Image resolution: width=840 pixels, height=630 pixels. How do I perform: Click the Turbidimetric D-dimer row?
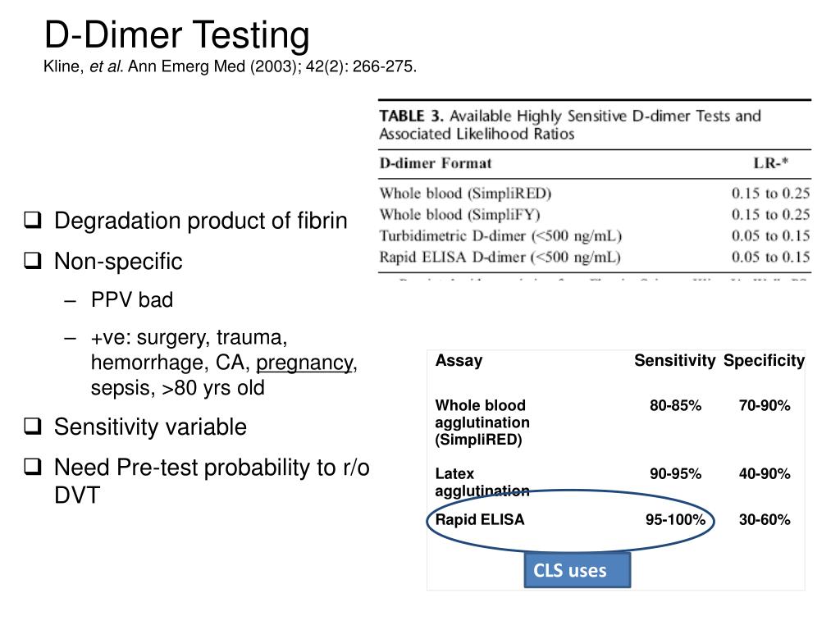coord(595,236)
